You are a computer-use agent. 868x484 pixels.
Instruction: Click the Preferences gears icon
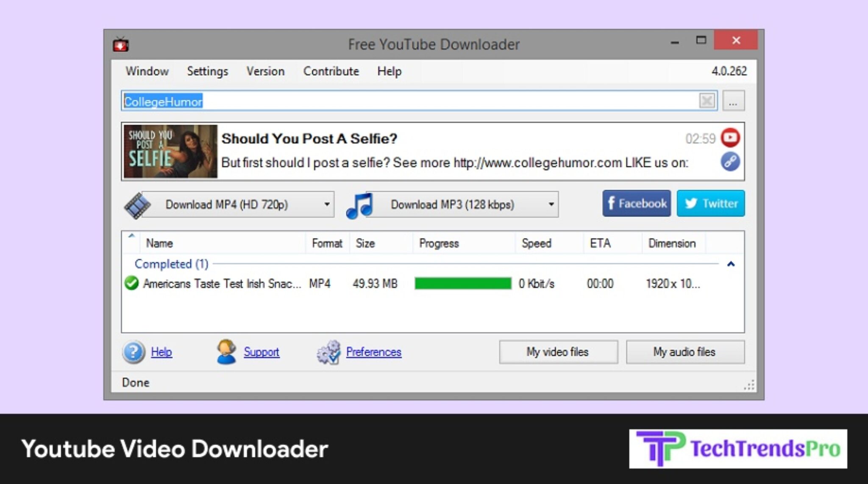click(328, 352)
